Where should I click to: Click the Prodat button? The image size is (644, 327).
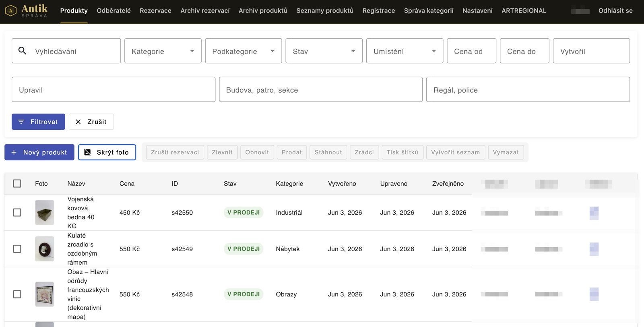point(292,152)
